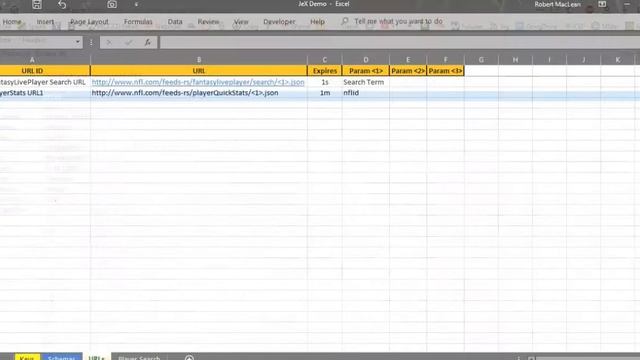
Task: Click the Tell me what you want to do box
Action: [398, 21]
